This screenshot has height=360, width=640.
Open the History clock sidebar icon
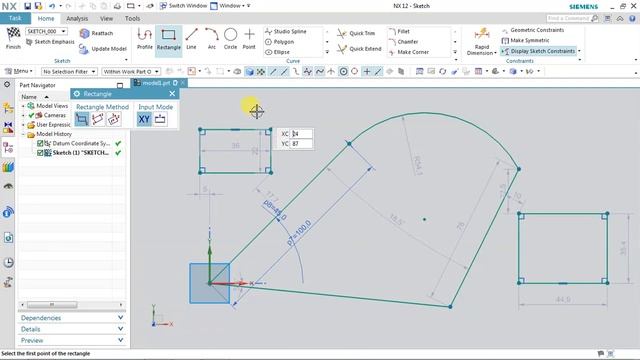tap(8, 262)
